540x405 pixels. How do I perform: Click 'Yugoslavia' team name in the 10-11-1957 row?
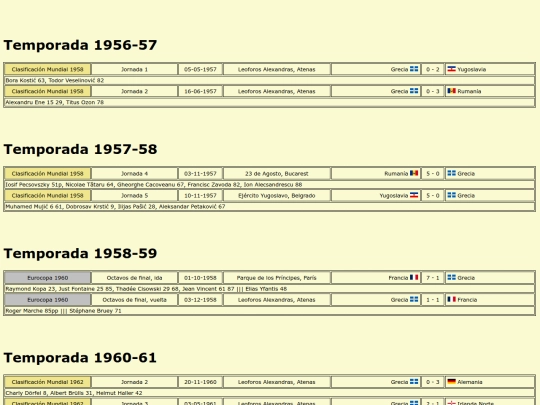(394, 196)
